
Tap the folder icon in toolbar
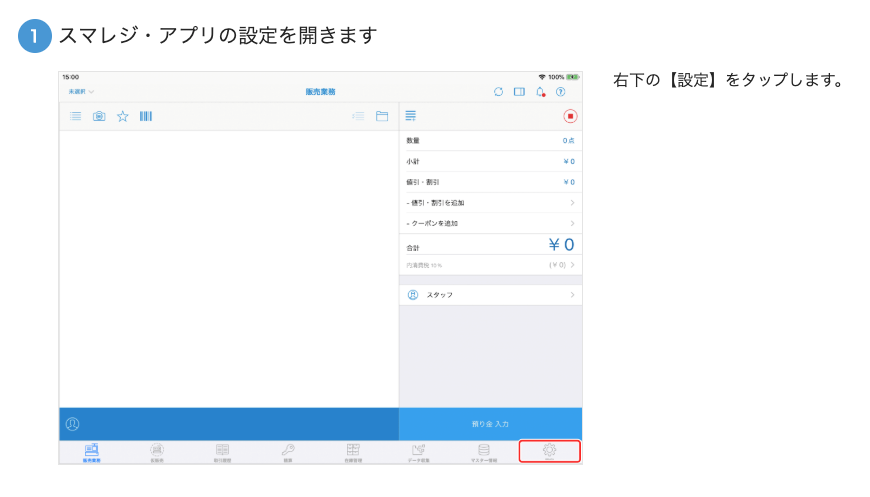pos(382,116)
